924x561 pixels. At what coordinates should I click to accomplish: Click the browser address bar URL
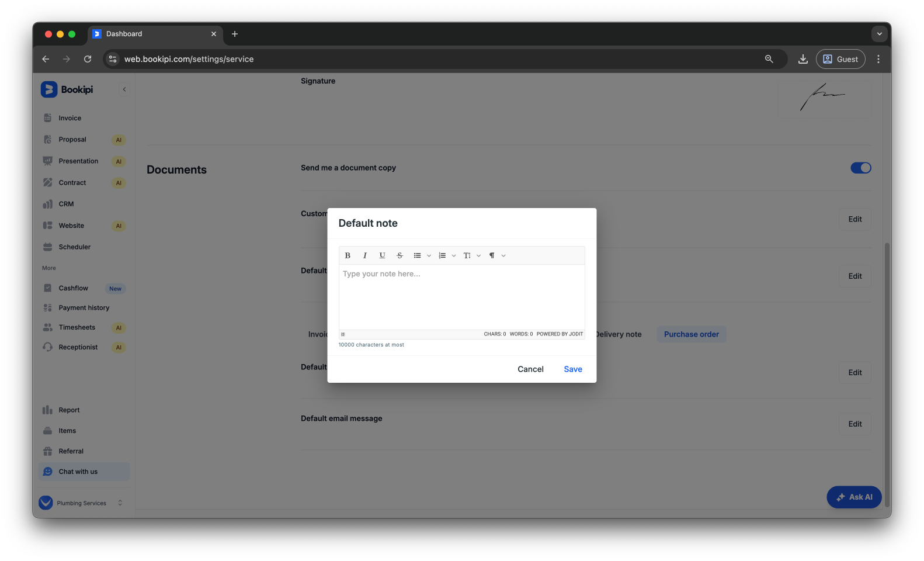tap(189, 59)
